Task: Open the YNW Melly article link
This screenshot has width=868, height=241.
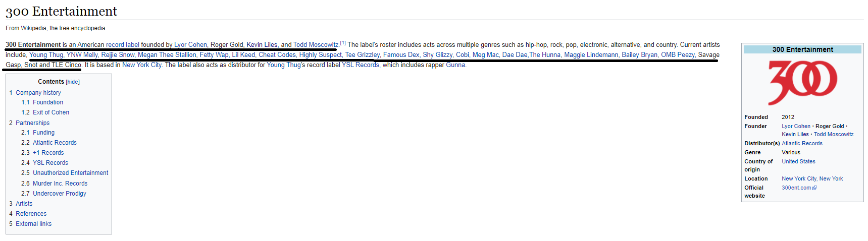Action: click(x=82, y=55)
